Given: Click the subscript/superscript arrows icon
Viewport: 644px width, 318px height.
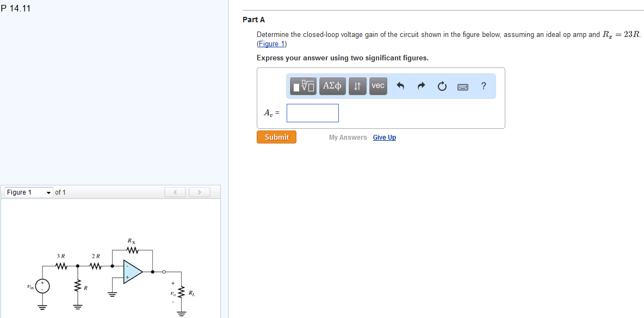Looking at the screenshot, I should (357, 86).
